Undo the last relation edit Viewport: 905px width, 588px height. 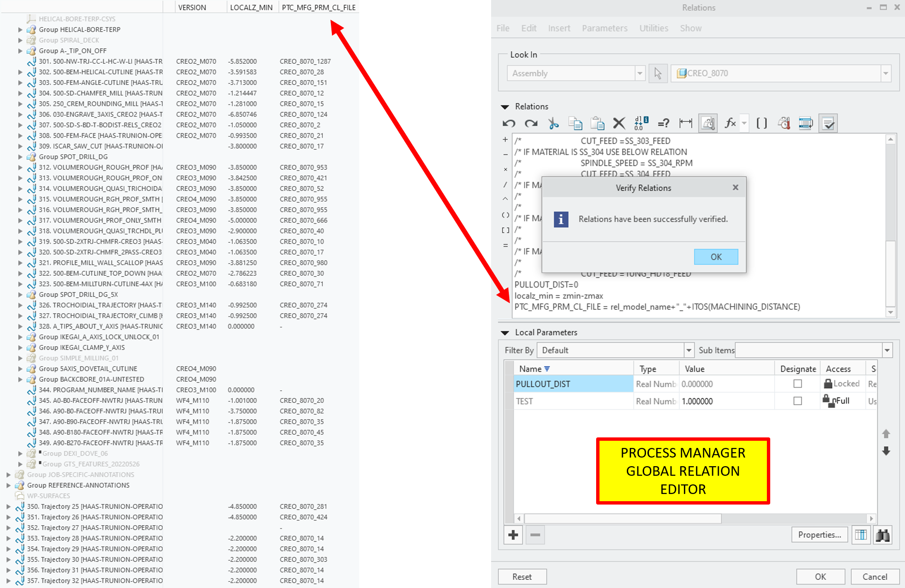coord(508,123)
